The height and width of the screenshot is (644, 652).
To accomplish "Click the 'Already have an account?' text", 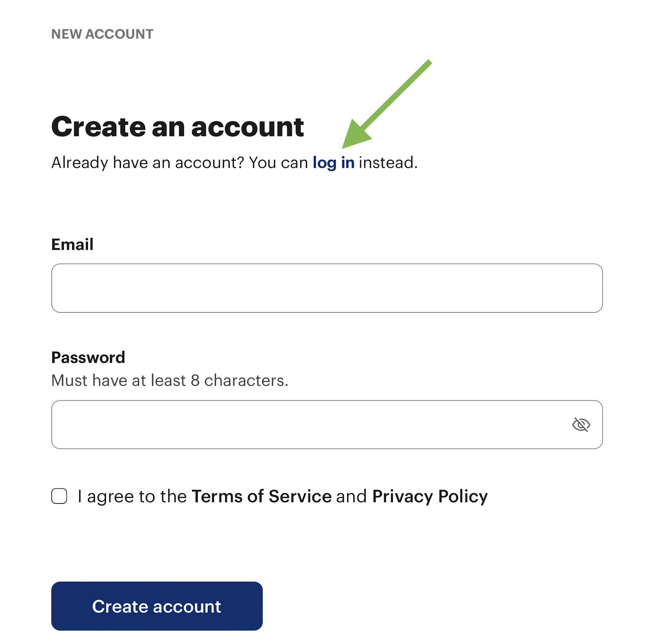I will [148, 163].
